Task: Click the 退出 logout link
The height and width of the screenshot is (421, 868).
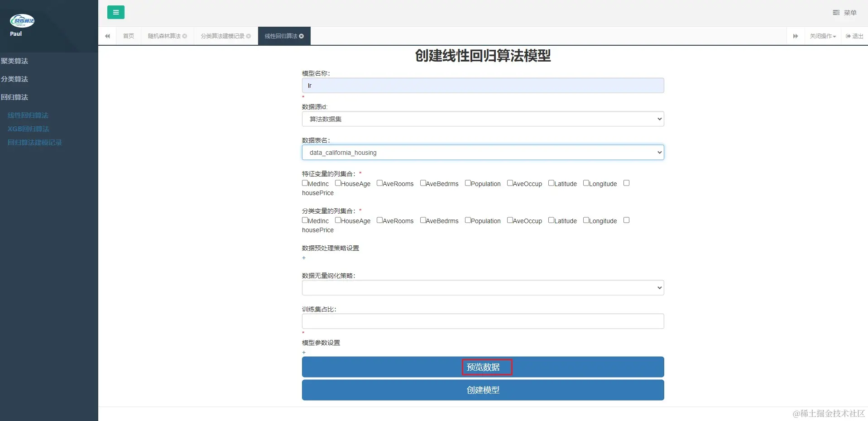Action: [854, 36]
